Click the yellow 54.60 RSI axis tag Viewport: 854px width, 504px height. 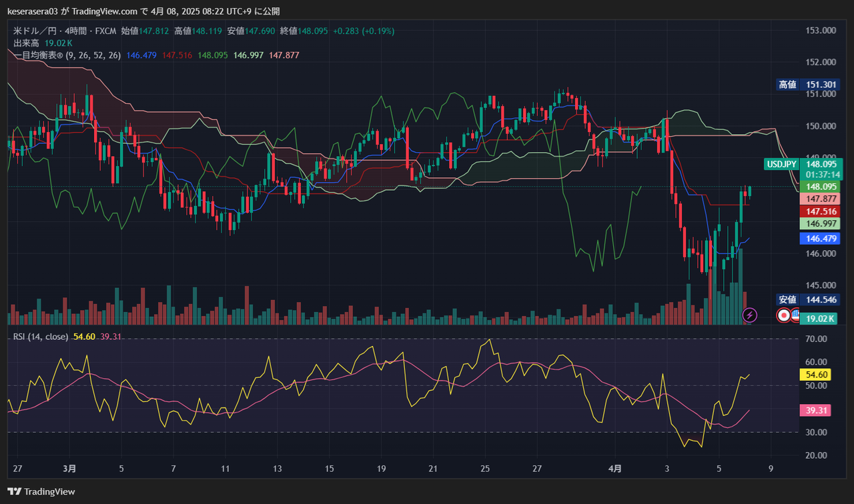click(817, 375)
